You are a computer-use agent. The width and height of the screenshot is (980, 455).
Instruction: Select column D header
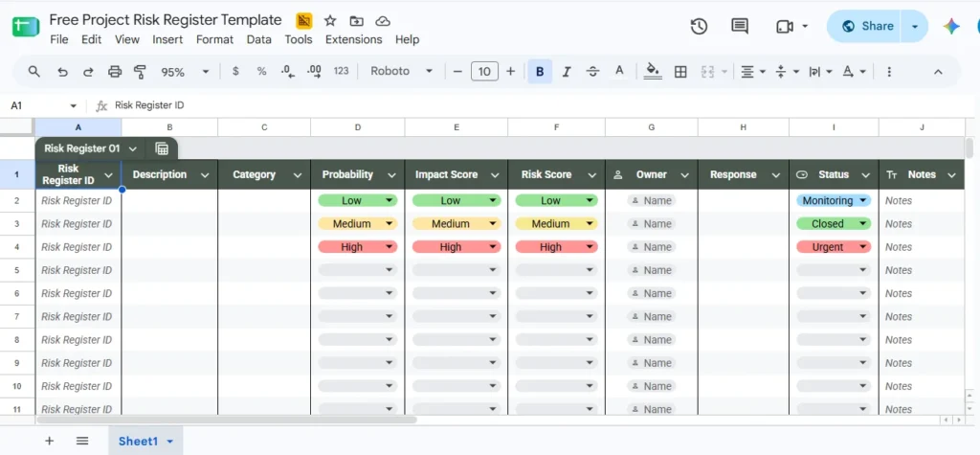[x=358, y=127]
